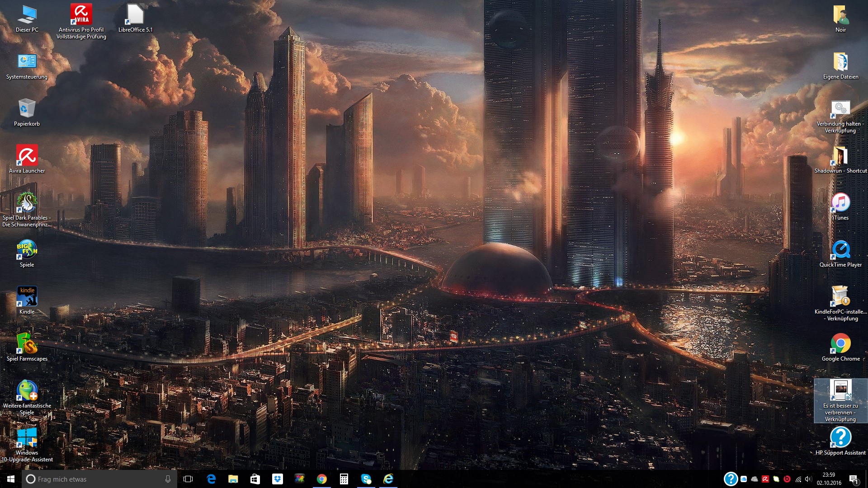Screen dimensions: 868x488
Task: Click the Cortana microphone icon
Action: [168, 479]
